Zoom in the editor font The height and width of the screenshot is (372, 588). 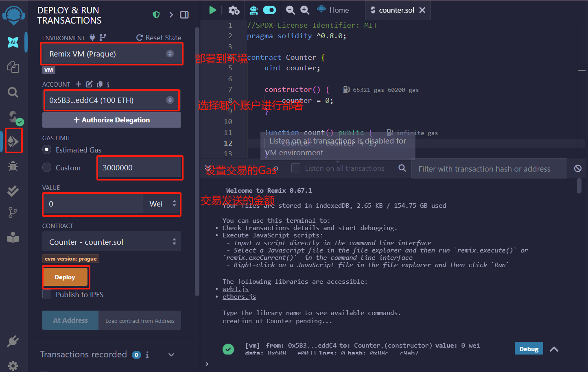pyautogui.click(x=305, y=10)
